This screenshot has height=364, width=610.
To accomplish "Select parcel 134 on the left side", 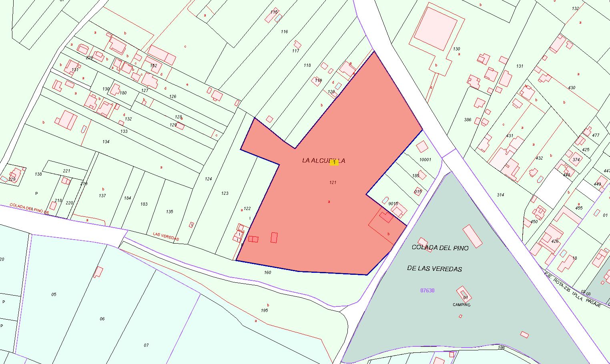I will click(106, 142).
